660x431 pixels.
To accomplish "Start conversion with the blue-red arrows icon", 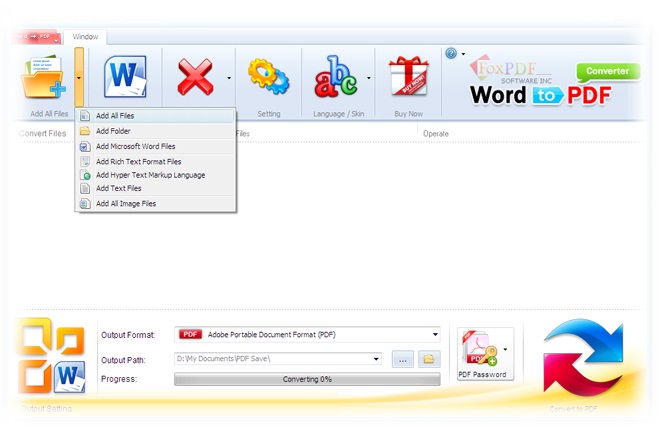I will pyautogui.click(x=583, y=357).
